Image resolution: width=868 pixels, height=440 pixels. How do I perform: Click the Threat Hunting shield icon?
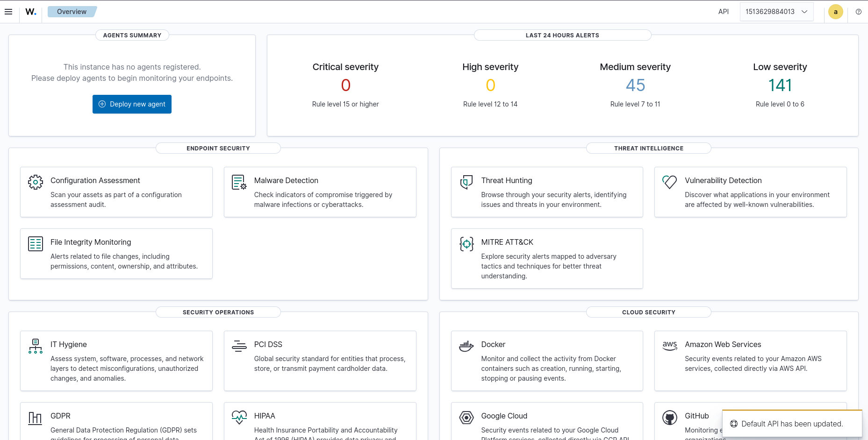click(x=466, y=182)
